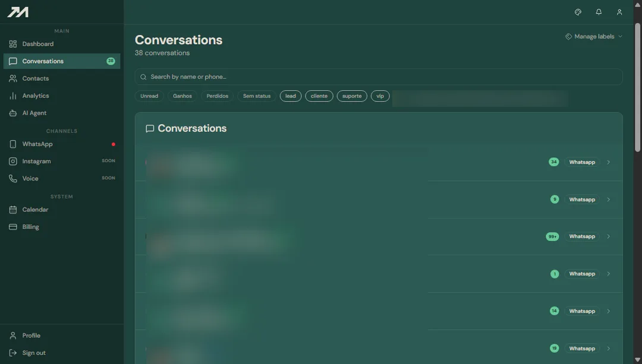The width and height of the screenshot is (642, 364).
Task: Click the chat bubble icon beside Conversations panel title
Action: (x=150, y=128)
